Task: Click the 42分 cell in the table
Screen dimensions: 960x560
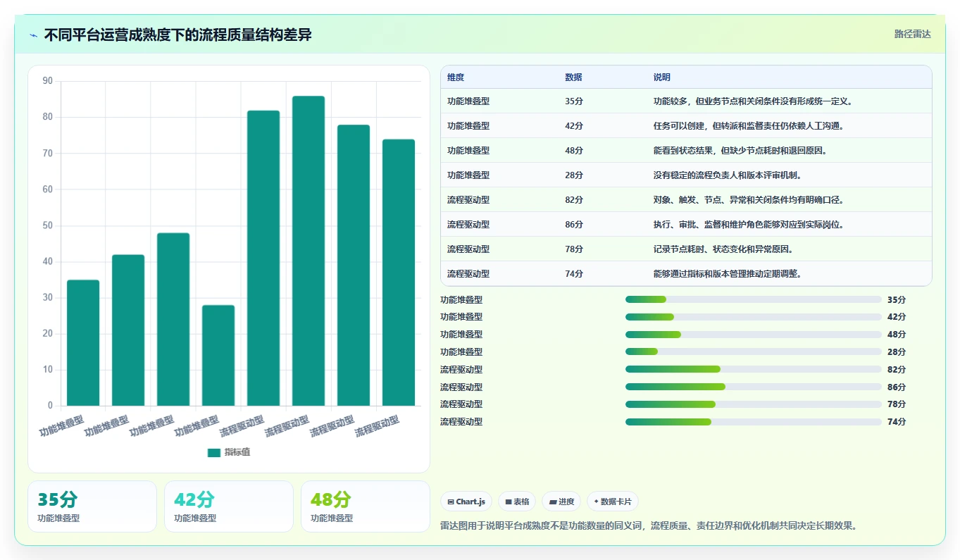Action: (x=574, y=126)
